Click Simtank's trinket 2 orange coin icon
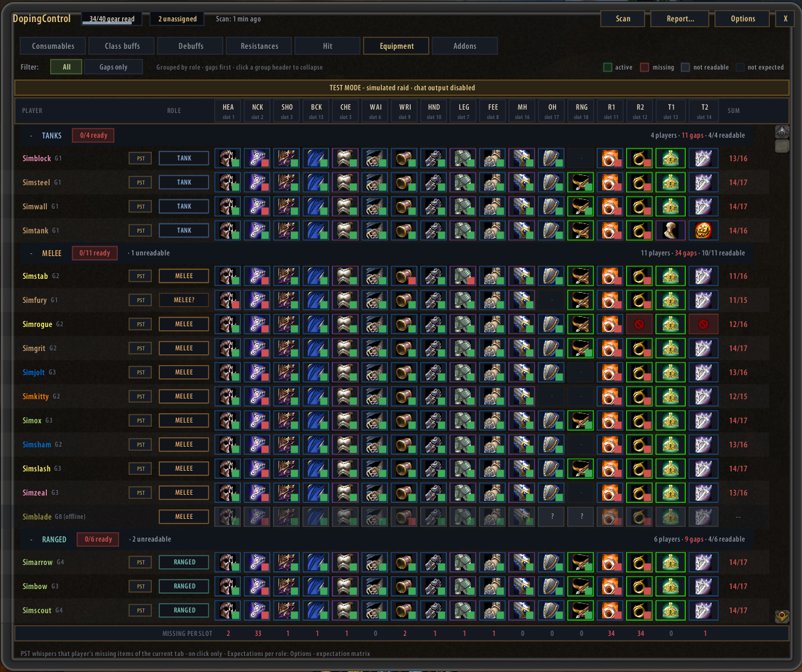This screenshot has height=672, width=802. [x=704, y=231]
